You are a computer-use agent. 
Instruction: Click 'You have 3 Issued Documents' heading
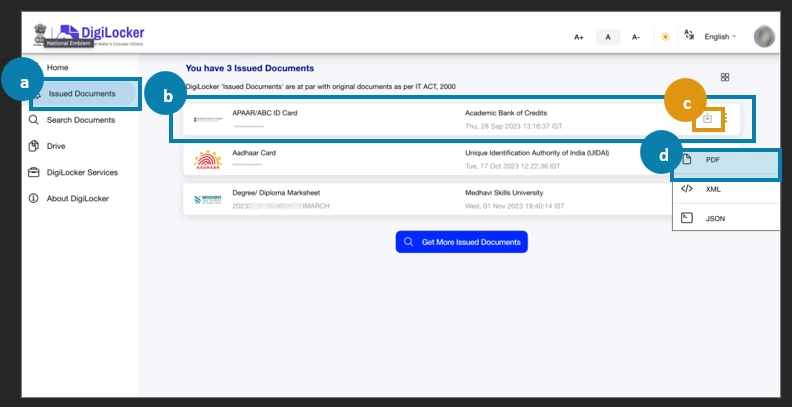[250, 68]
